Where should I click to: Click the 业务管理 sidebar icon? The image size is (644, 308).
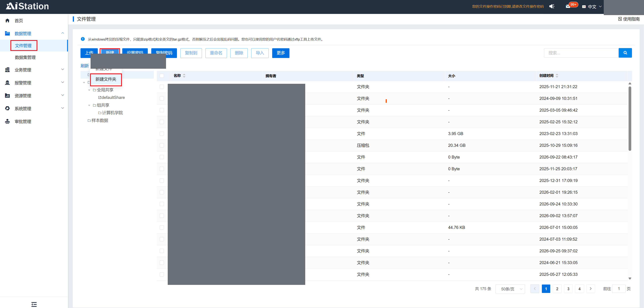pos(7,70)
